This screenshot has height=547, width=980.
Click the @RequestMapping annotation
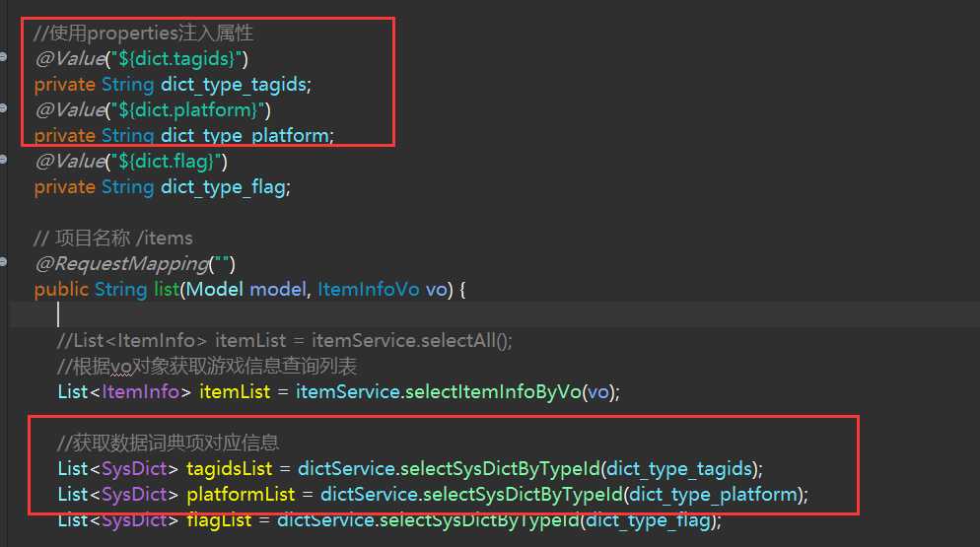pyautogui.click(x=122, y=264)
